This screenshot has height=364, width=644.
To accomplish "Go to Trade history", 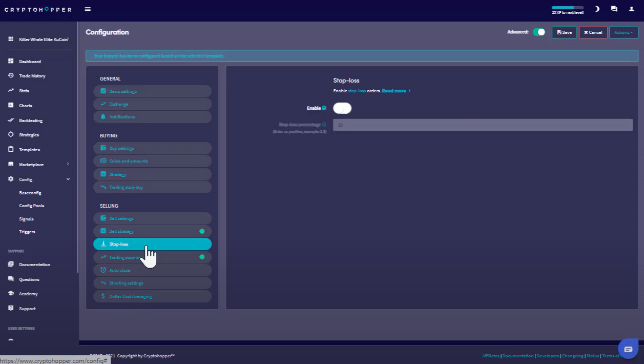I will [32, 76].
